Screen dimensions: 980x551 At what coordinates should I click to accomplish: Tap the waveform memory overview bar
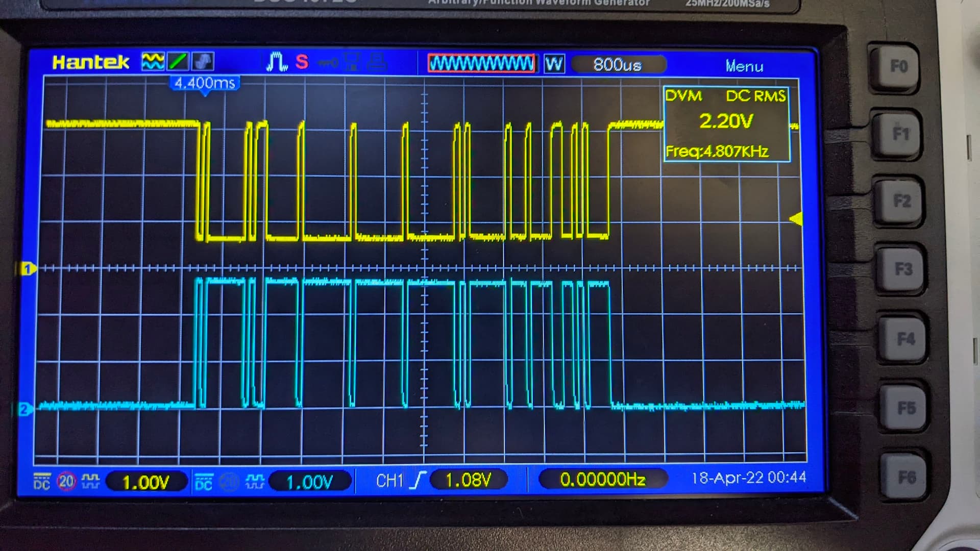coord(481,64)
